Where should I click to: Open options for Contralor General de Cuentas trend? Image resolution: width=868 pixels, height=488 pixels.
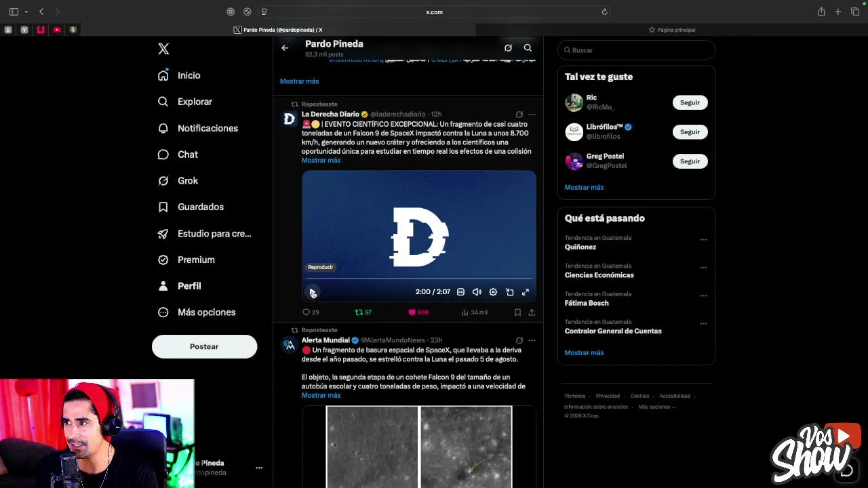point(703,324)
